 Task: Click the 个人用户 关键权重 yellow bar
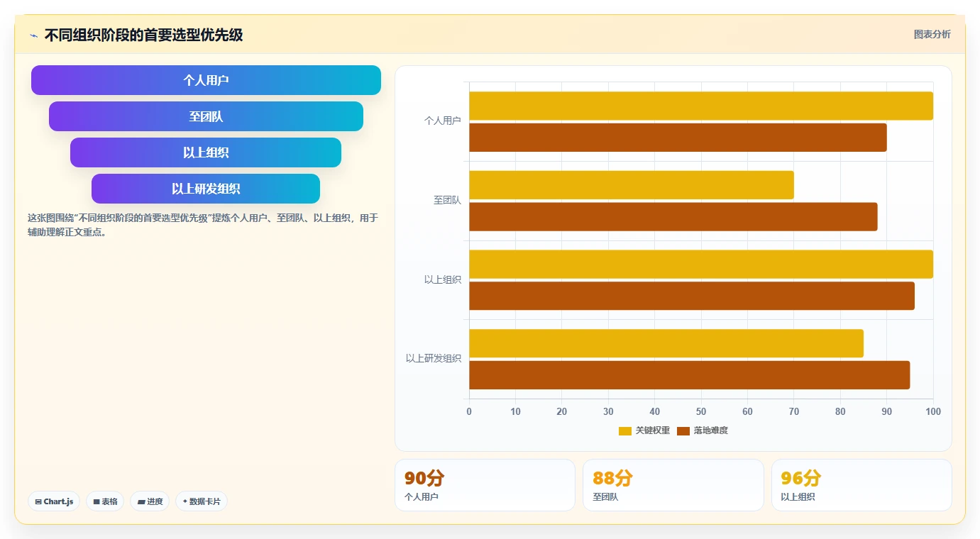[701, 106]
